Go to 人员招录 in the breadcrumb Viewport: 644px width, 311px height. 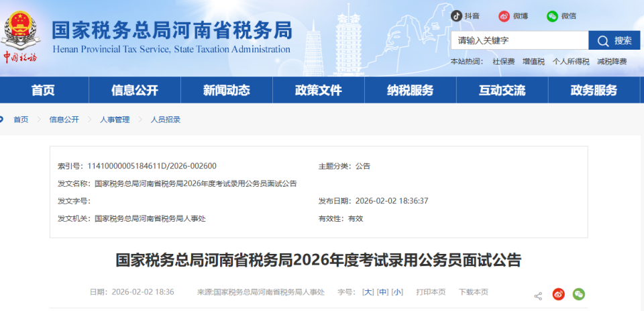click(166, 120)
